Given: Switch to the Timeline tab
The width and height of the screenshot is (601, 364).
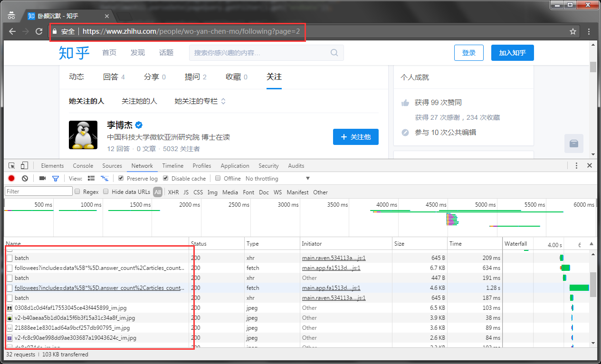Looking at the screenshot, I should point(173,166).
